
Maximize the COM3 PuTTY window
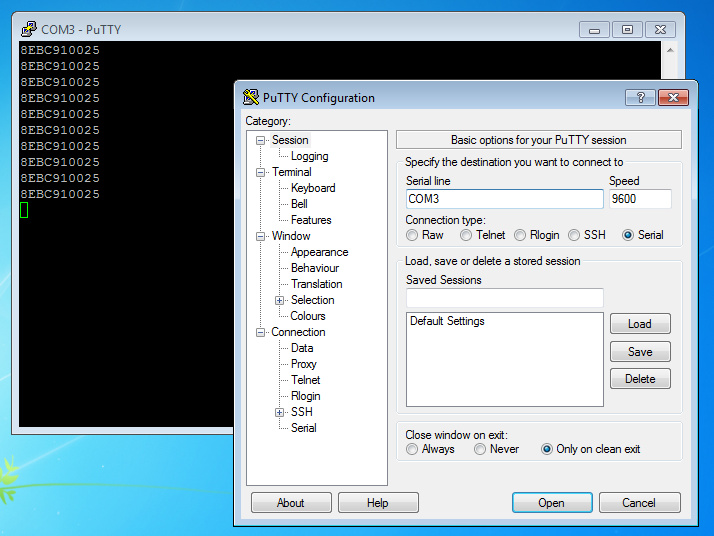click(x=627, y=30)
